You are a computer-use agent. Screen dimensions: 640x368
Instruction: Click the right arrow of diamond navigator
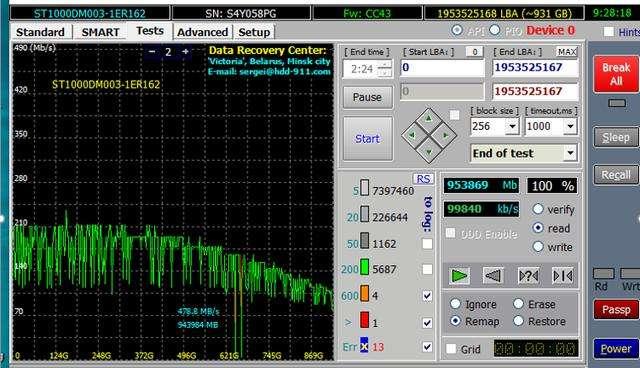[445, 135]
